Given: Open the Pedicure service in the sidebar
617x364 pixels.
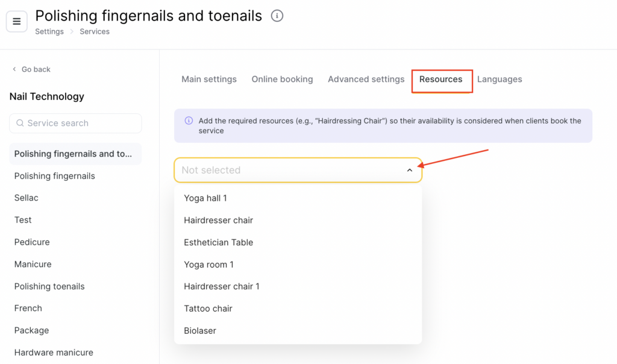Looking at the screenshot, I should (x=32, y=242).
